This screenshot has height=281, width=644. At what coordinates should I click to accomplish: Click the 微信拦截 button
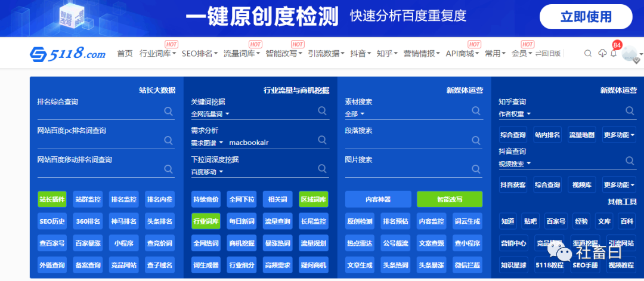(x=467, y=265)
